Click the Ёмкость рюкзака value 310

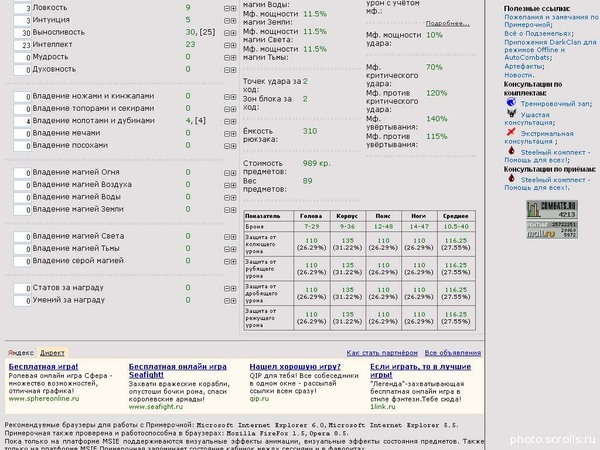310,131
